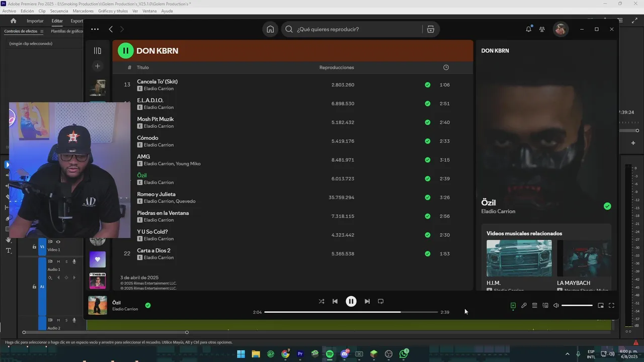
Task: Switch Spotify to full screen
Action: 612,305
